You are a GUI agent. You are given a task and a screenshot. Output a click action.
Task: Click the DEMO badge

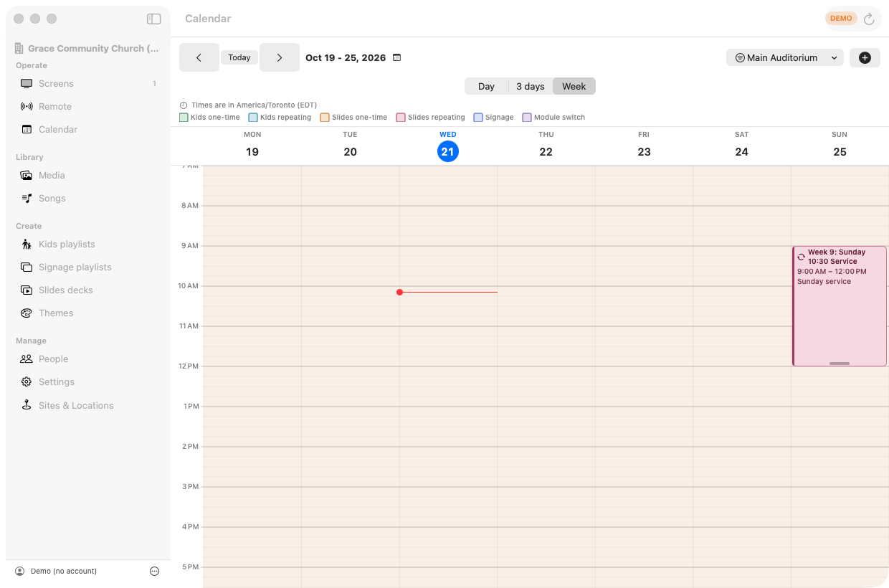841,19
